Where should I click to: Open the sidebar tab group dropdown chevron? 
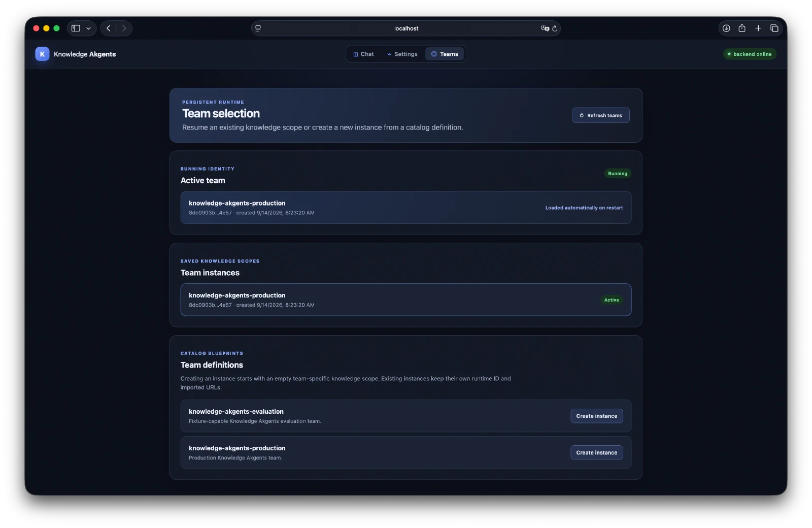[88, 28]
